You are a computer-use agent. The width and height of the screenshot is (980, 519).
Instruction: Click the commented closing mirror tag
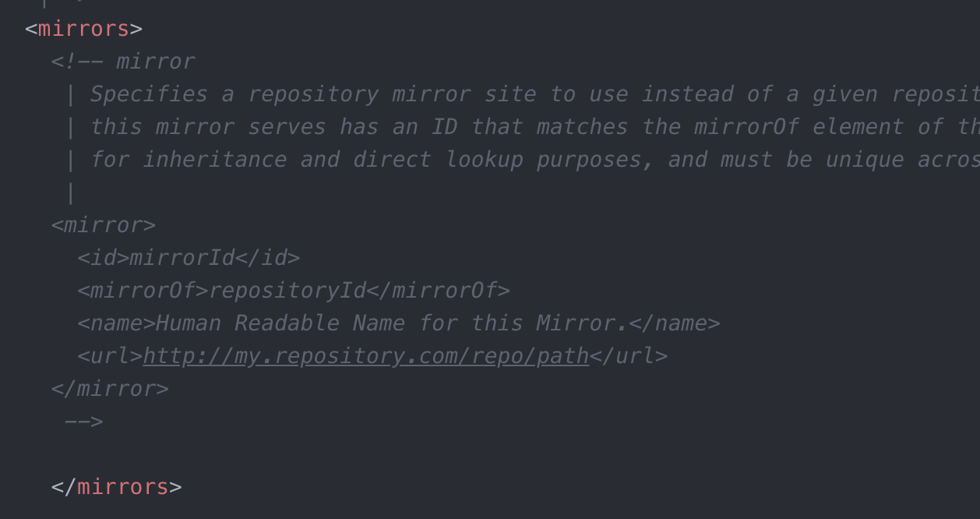[110, 389]
